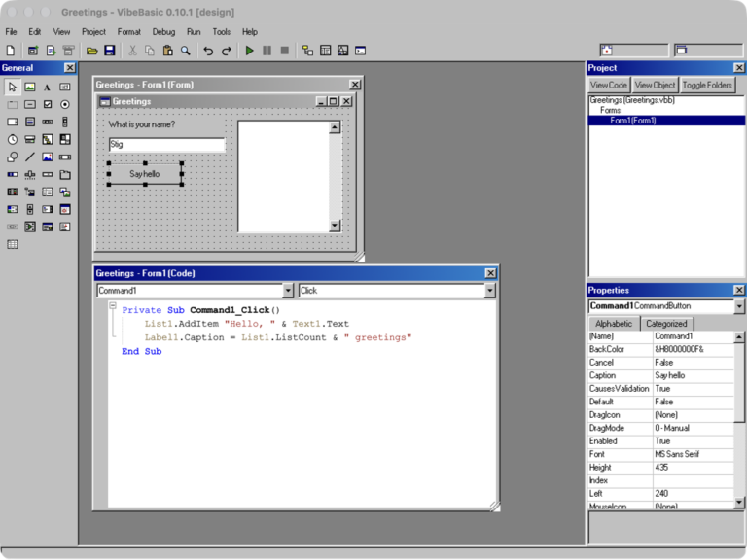The height and width of the screenshot is (560, 747).
Task: Open the Immediate window toolbar icon
Action: click(361, 51)
